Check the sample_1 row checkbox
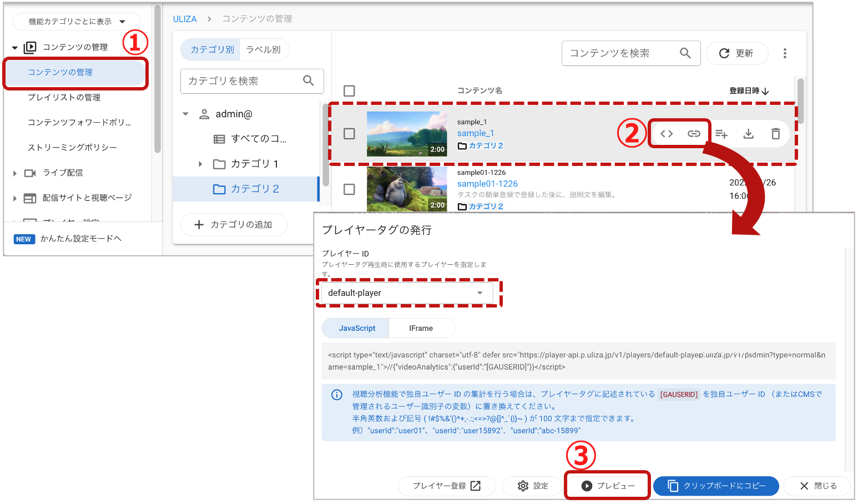The height and width of the screenshot is (504, 858). [x=349, y=134]
